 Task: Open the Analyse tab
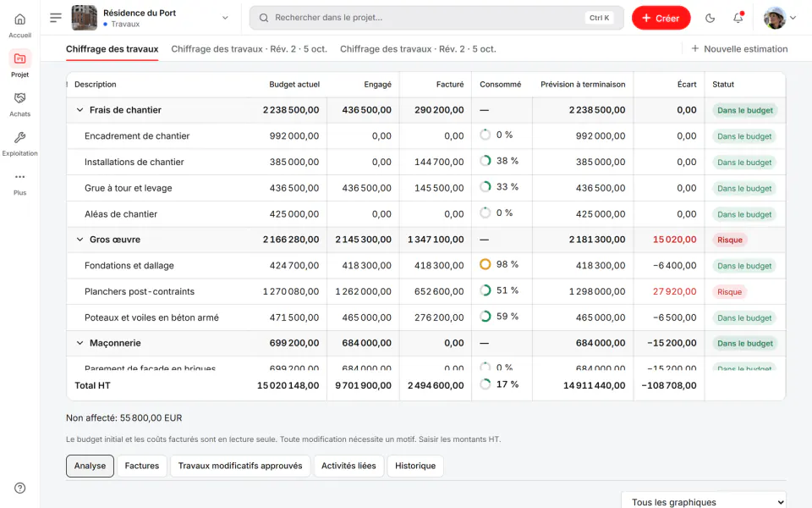click(x=91, y=466)
